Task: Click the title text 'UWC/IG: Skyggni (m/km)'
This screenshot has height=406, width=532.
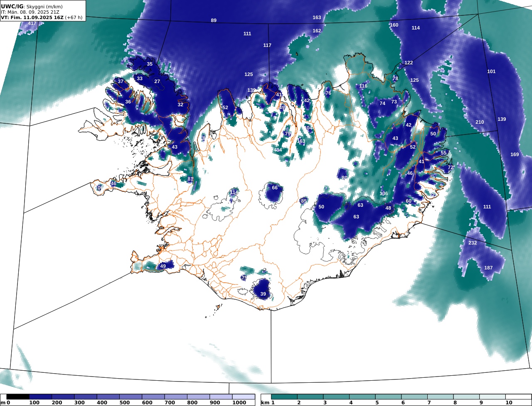Action: tap(31, 6)
